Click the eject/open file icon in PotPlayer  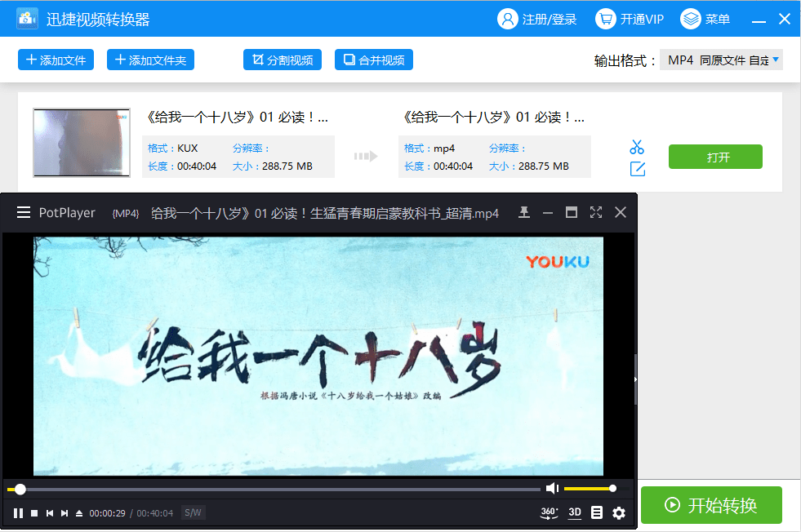(79, 513)
